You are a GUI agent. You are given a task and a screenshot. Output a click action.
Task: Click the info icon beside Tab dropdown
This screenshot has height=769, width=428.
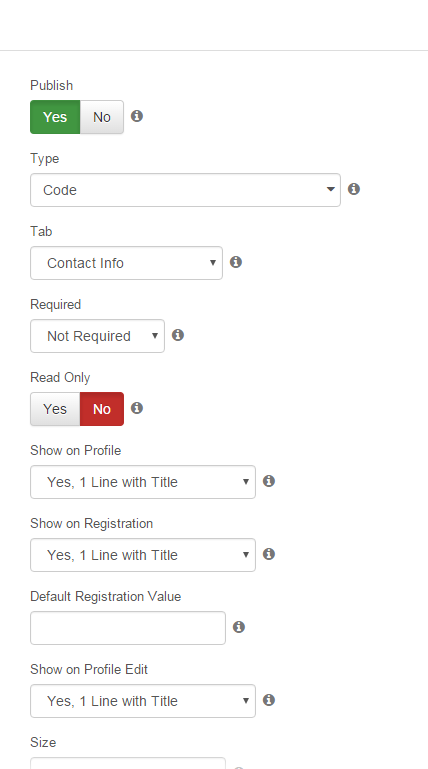(x=236, y=262)
